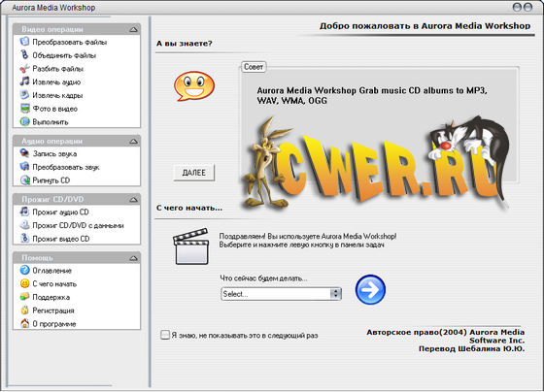Click the Рипнуть CD disc icon
Screen dimensions: 544x392
point(25,180)
